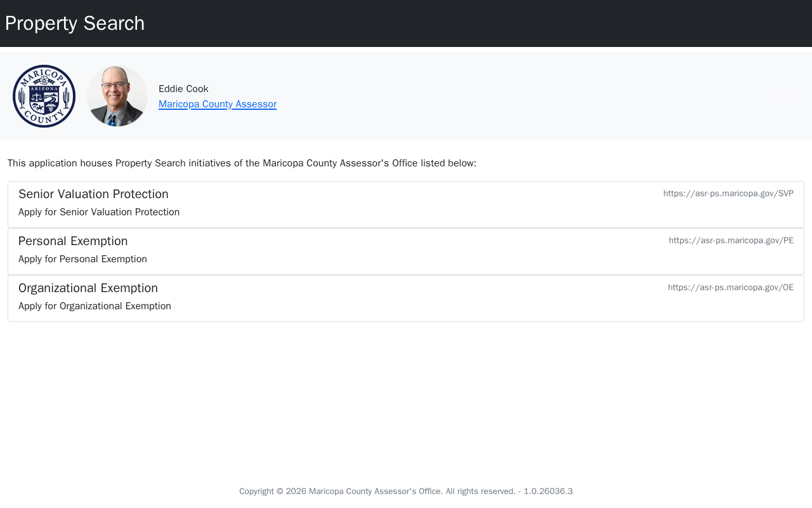
Task: Open the Senior Valuation Protection heading
Action: click(x=93, y=194)
